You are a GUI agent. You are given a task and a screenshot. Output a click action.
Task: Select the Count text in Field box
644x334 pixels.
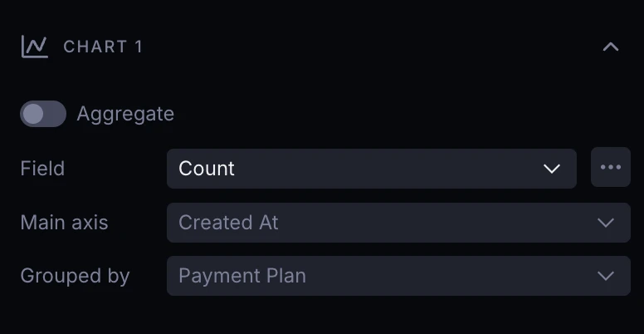pyautogui.click(x=207, y=169)
